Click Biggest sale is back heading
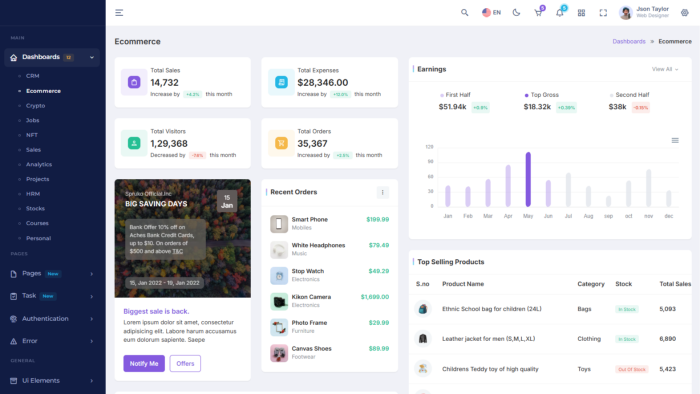 point(156,311)
